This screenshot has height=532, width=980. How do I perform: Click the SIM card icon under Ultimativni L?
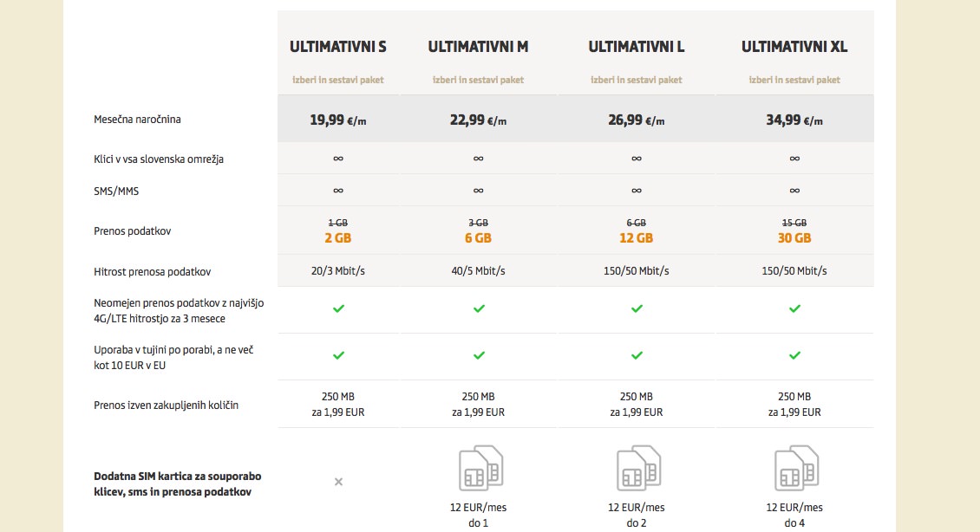pyautogui.click(x=637, y=468)
